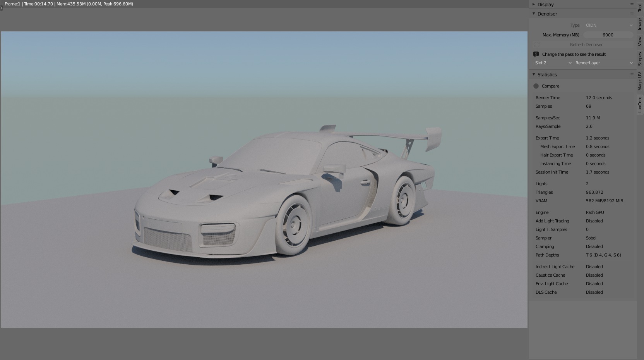Switch to the Image sidebar tab
The height and width of the screenshot is (360, 644).
pyautogui.click(x=640, y=24)
